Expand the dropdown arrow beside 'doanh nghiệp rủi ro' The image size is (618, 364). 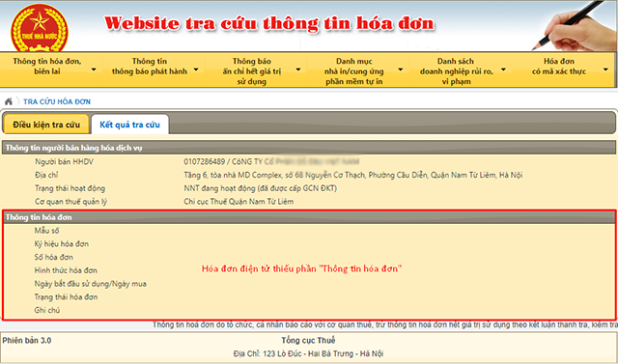pyautogui.click(x=503, y=70)
